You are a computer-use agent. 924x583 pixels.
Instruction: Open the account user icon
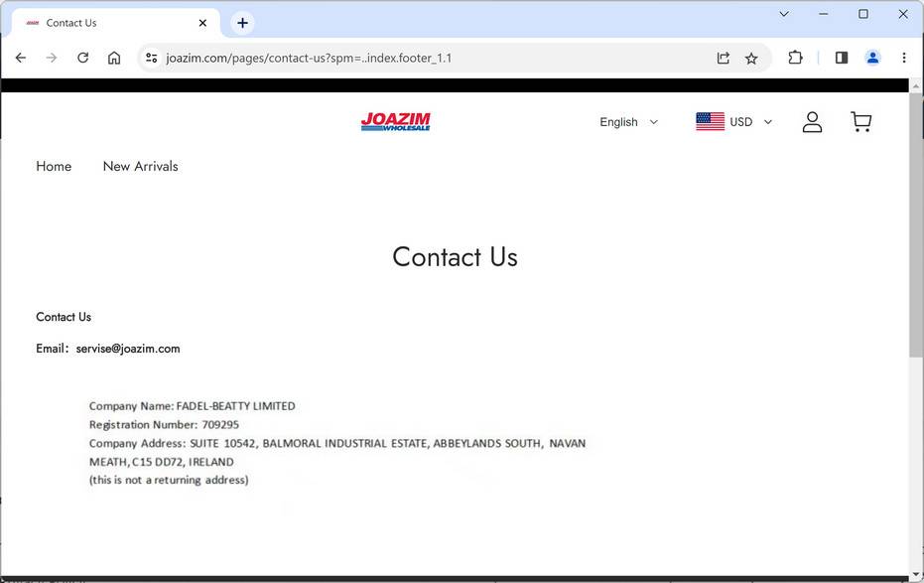[812, 122]
